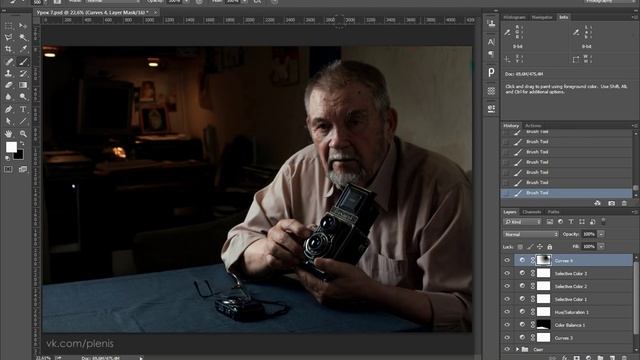640x360 pixels.
Task: Switch to the Actions tab
Action: pos(533,126)
